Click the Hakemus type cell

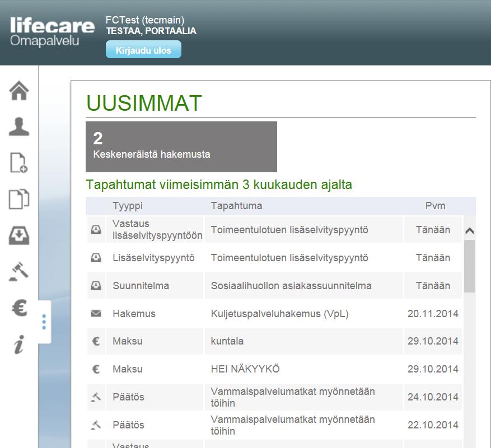155,313
